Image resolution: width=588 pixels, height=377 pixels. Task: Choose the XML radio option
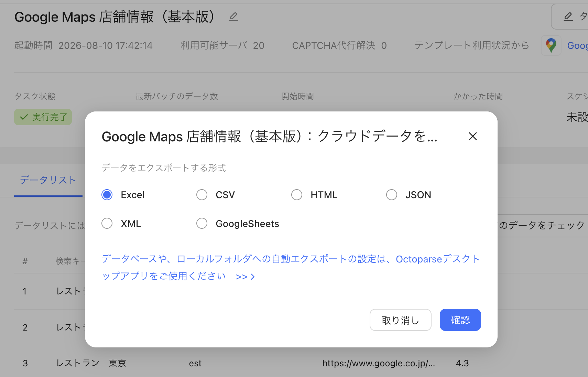point(107,224)
